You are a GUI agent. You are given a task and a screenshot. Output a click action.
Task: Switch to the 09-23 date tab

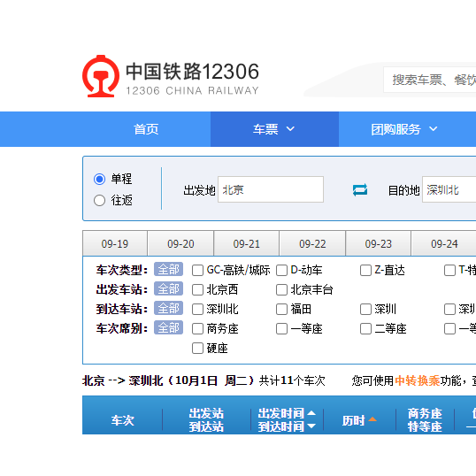point(379,243)
